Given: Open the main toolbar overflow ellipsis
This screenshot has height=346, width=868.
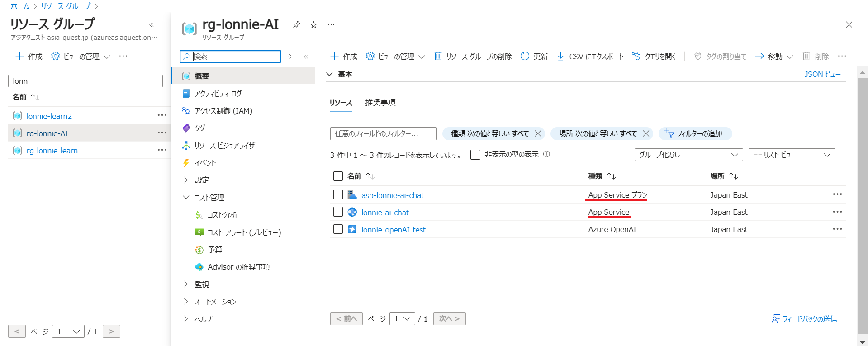Looking at the screenshot, I should [x=842, y=56].
